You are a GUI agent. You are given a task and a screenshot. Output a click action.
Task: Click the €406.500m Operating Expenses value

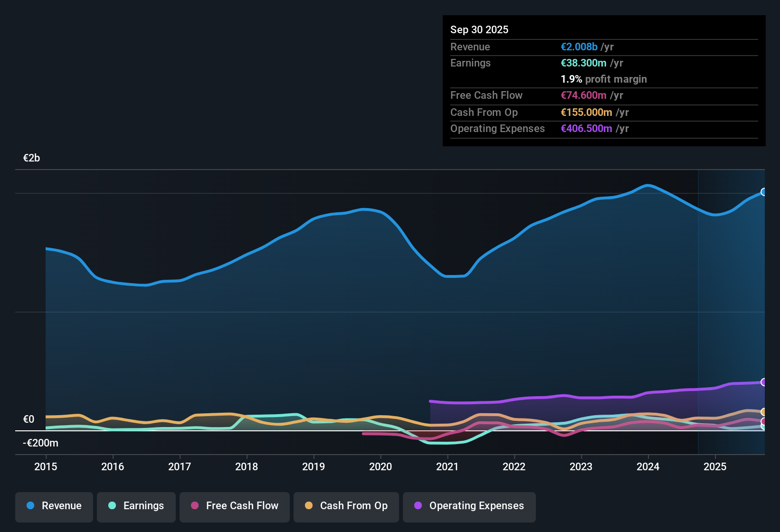coord(587,128)
